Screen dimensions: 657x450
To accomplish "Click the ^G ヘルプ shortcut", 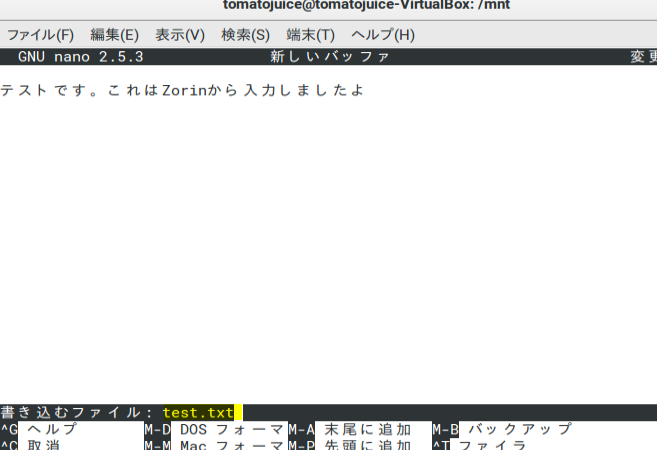I will point(40,429).
